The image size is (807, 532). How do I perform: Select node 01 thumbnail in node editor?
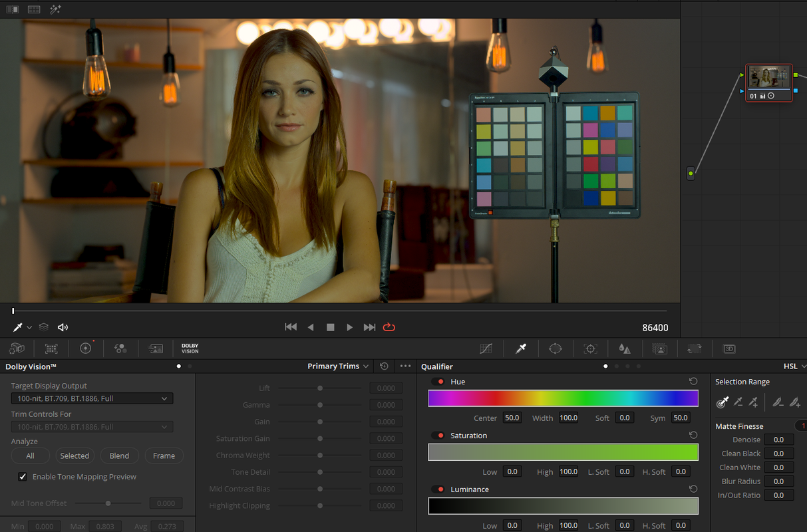[769, 82]
